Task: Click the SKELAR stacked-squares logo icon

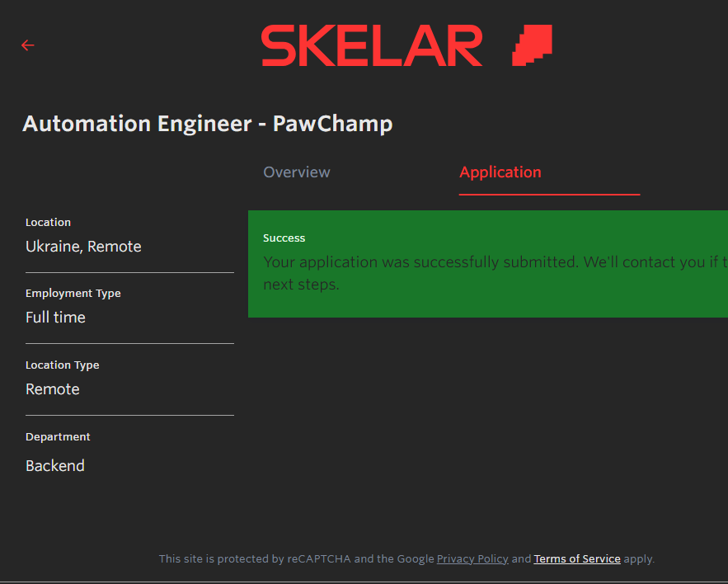Action: 532,45
